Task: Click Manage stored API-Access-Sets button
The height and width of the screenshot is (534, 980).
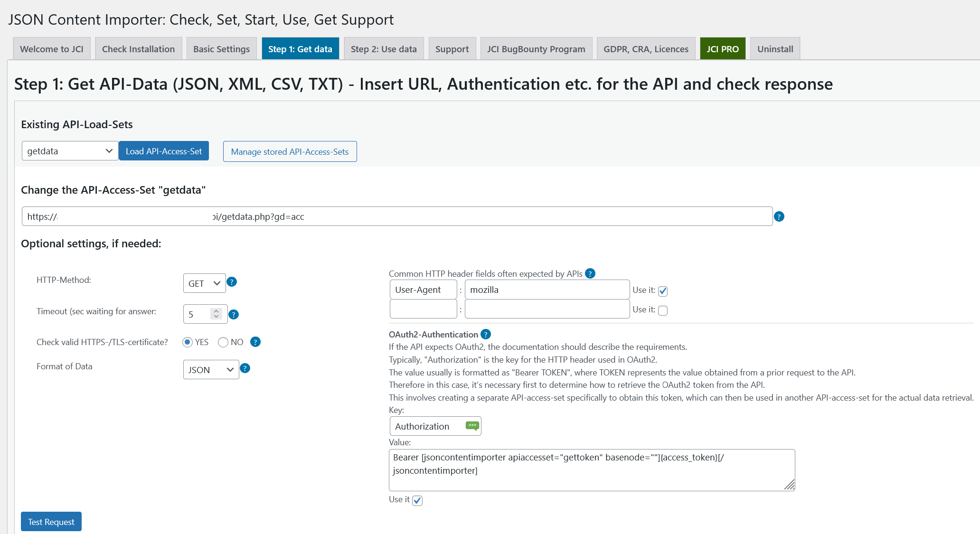Action: [x=290, y=151]
